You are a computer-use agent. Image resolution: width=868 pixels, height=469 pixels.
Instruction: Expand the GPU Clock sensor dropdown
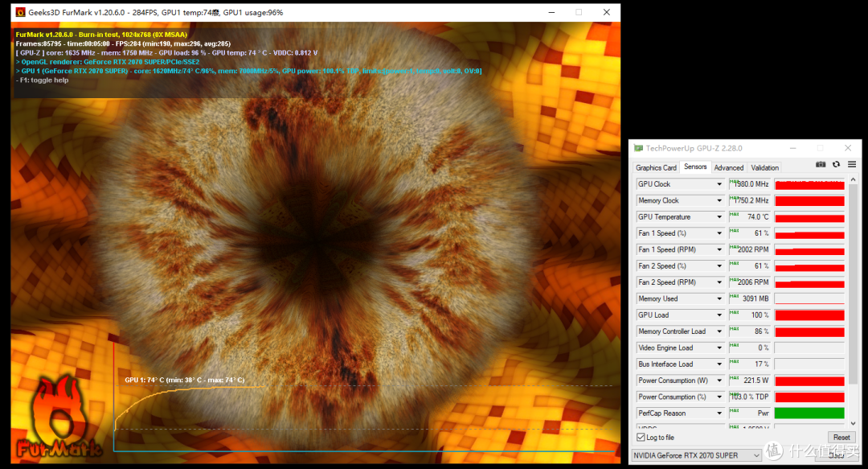point(719,184)
